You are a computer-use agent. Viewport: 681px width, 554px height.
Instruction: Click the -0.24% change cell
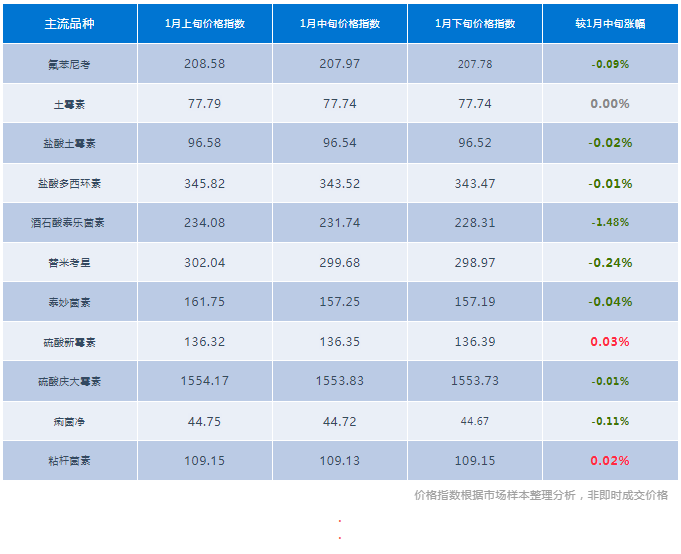click(610, 263)
